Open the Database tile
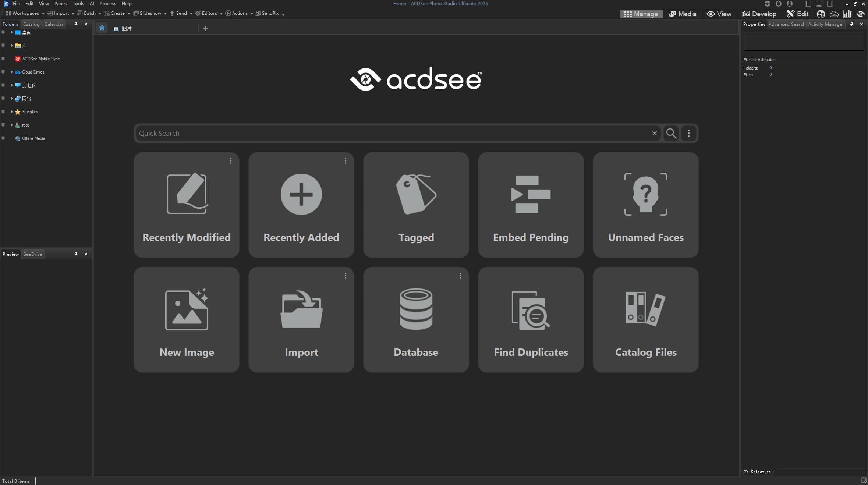The height and width of the screenshot is (485, 868). [x=416, y=320]
